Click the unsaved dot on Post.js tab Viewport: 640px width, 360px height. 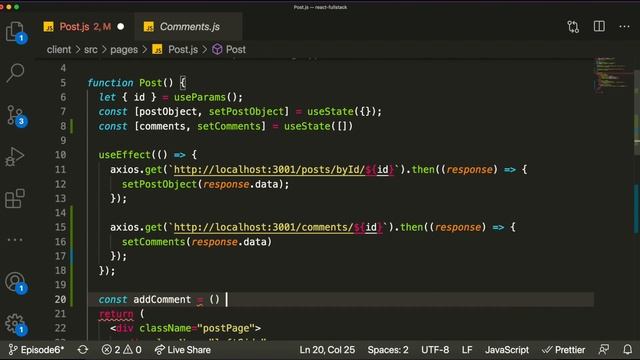coord(121,27)
